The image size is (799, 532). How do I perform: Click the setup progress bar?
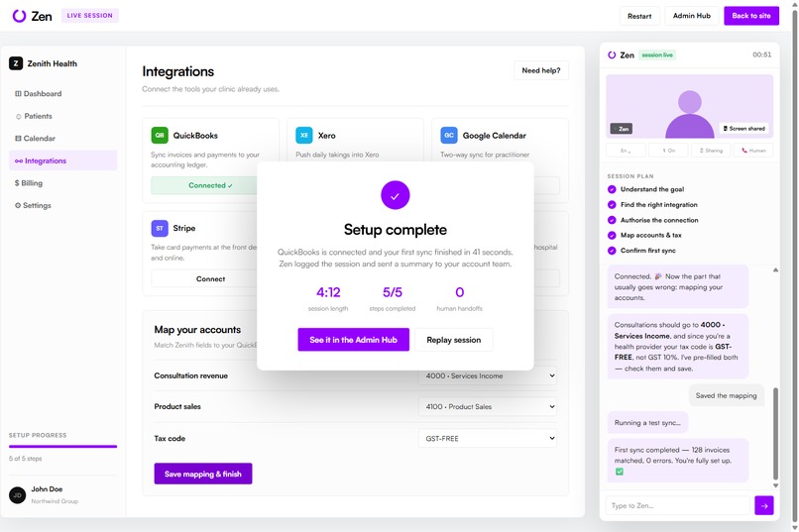coord(62,447)
